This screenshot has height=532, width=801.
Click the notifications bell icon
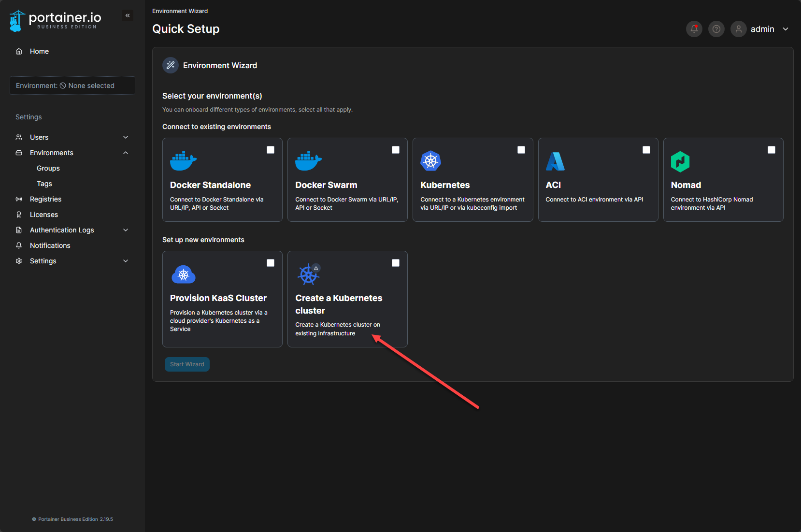(x=694, y=29)
